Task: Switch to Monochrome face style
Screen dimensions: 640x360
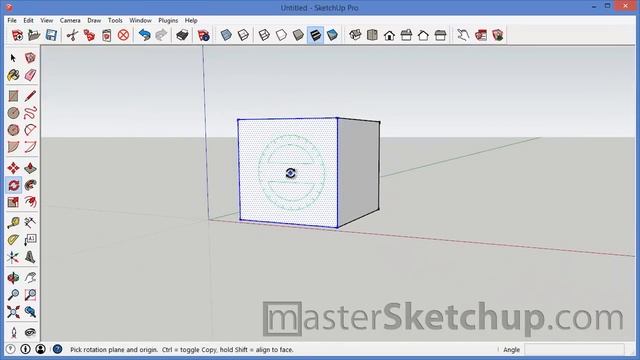Action: click(332, 35)
